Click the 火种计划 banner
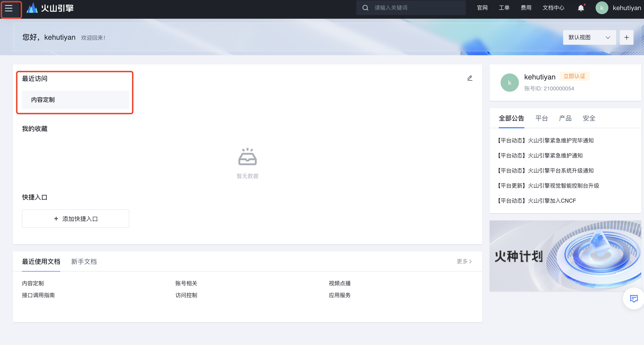This screenshot has height=345, width=644. click(x=565, y=256)
